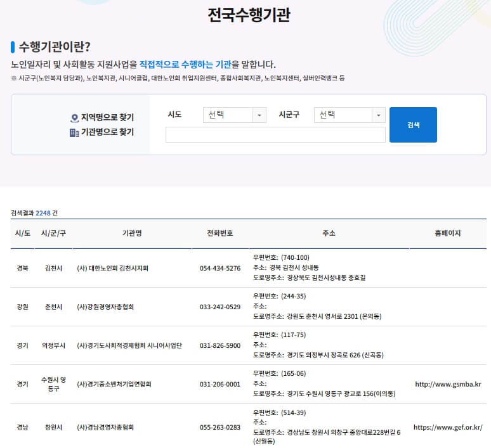The width and height of the screenshot is (491, 448).
Task: Open the http://www.gsmba.kr homepage link
Action: (448, 384)
